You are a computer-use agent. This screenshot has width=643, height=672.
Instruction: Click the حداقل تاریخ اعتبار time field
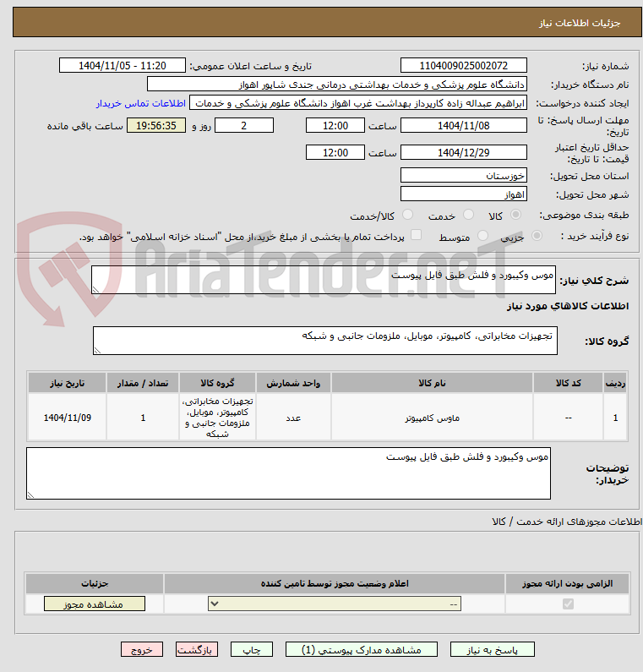(335, 152)
